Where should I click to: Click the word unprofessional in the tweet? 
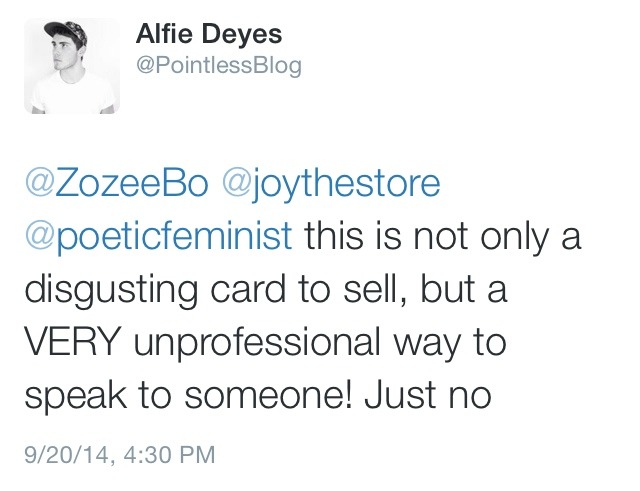(x=262, y=343)
